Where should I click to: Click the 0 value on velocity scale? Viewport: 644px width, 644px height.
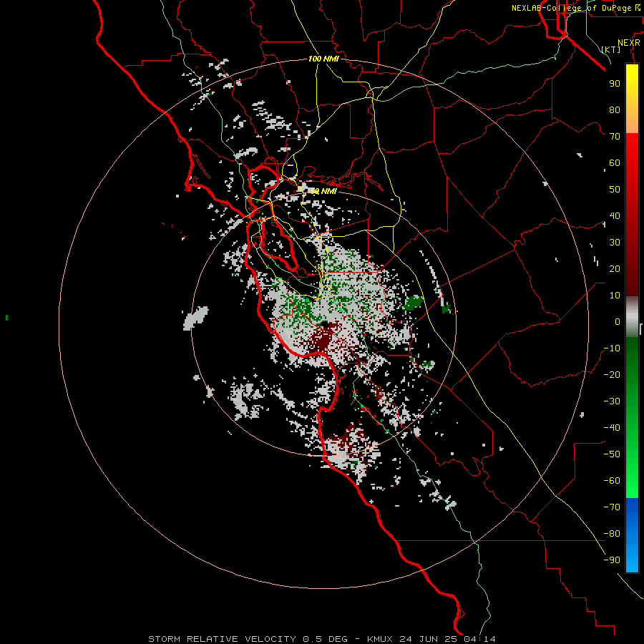point(618,321)
